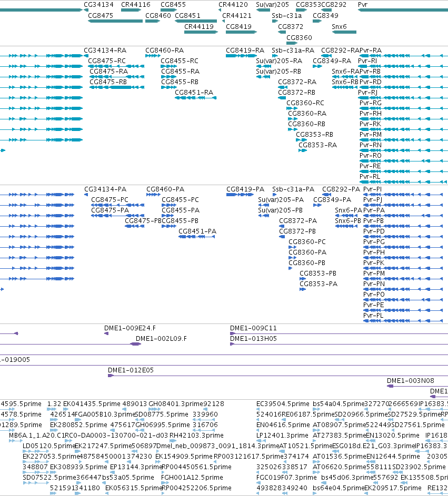Select the CG8349-RA transcript label

point(332,61)
